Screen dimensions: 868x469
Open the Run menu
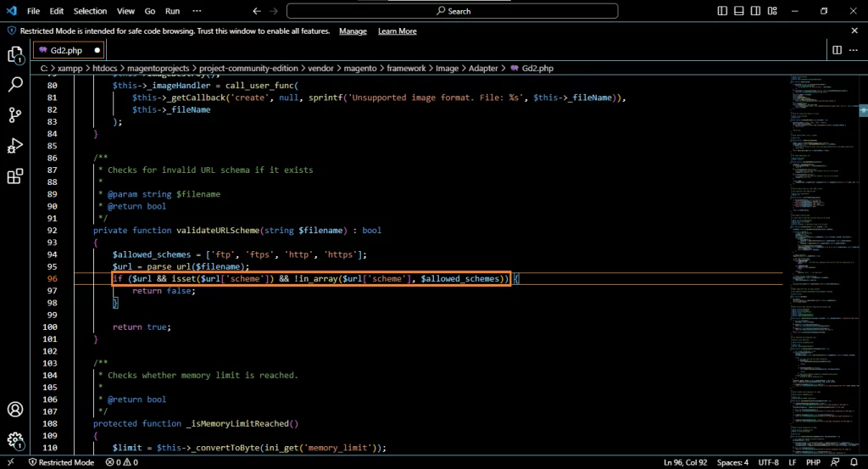tap(173, 11)
